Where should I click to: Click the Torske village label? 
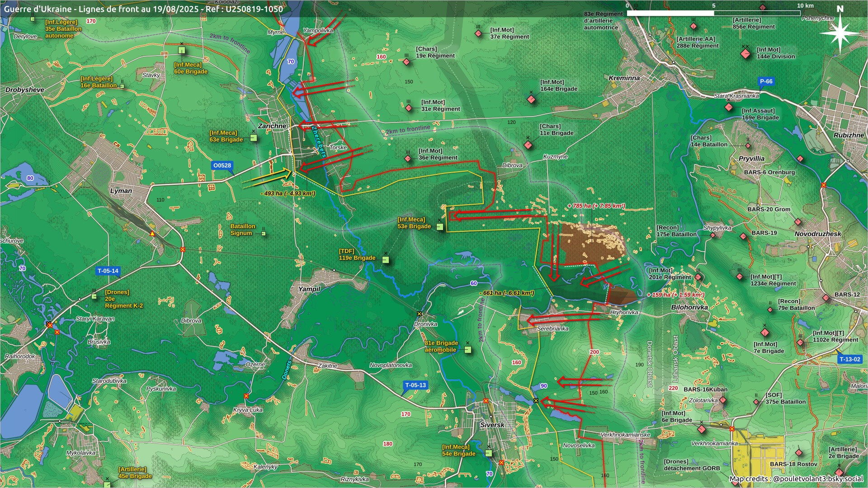338,147
